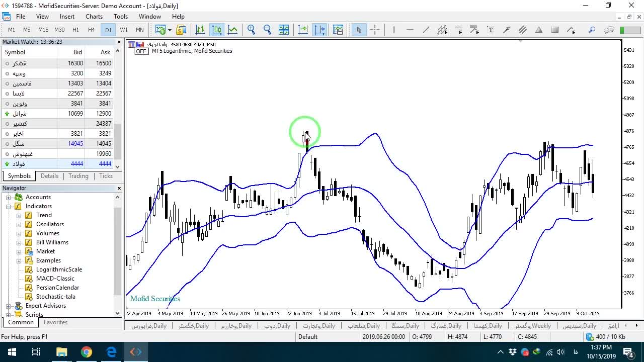Screen dimensions: 644x362
Task: Switch chart to candlesticks display
Action: tap(217, 30)
